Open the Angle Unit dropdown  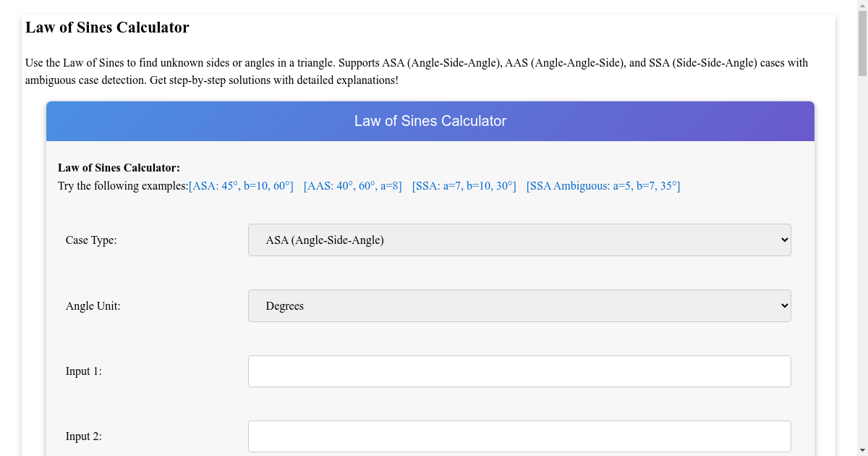[x=519, y=305]
